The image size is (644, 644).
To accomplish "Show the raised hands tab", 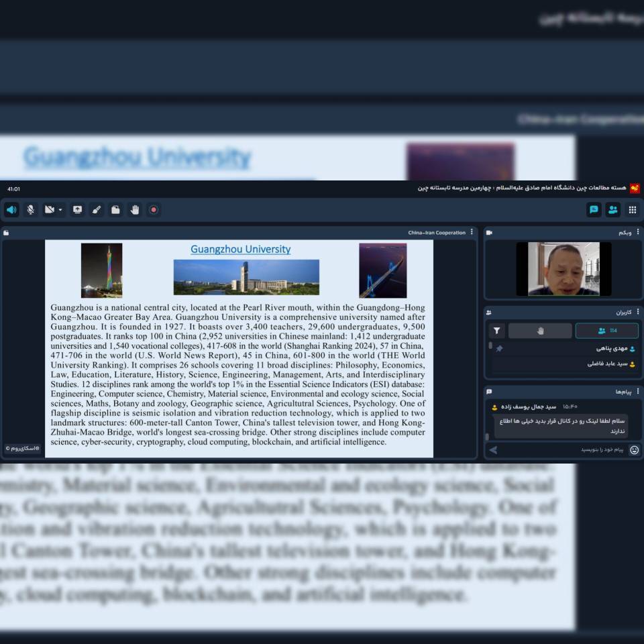I will (x=540, y=331).
